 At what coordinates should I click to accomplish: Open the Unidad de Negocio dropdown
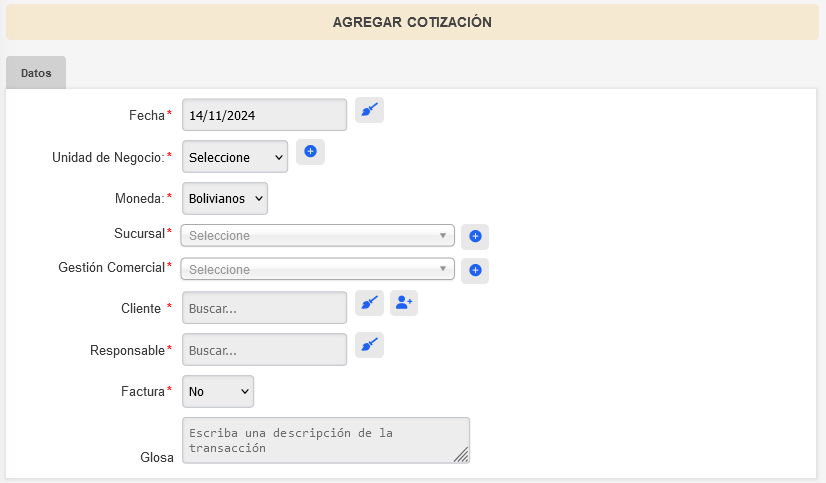coord(235,156)
